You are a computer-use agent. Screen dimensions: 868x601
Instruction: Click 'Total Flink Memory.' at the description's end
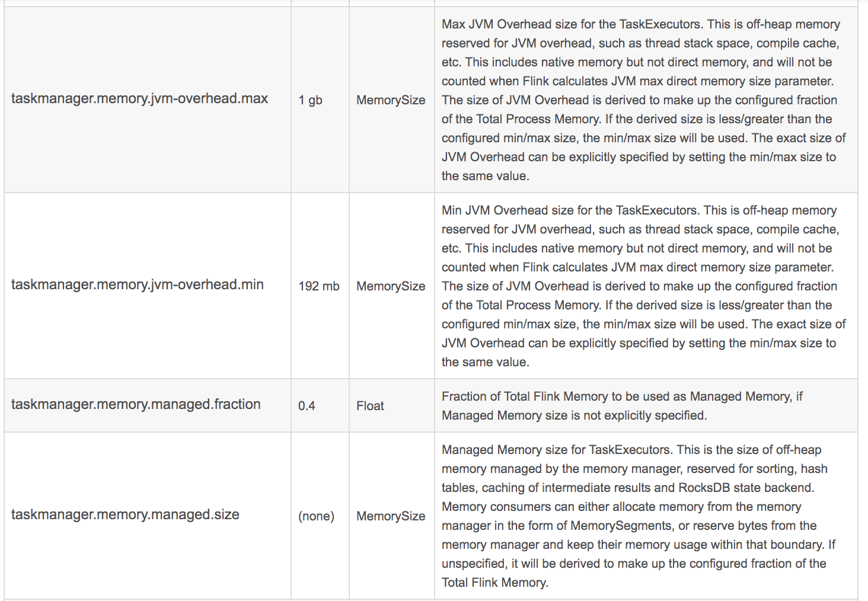pos(495,583)
